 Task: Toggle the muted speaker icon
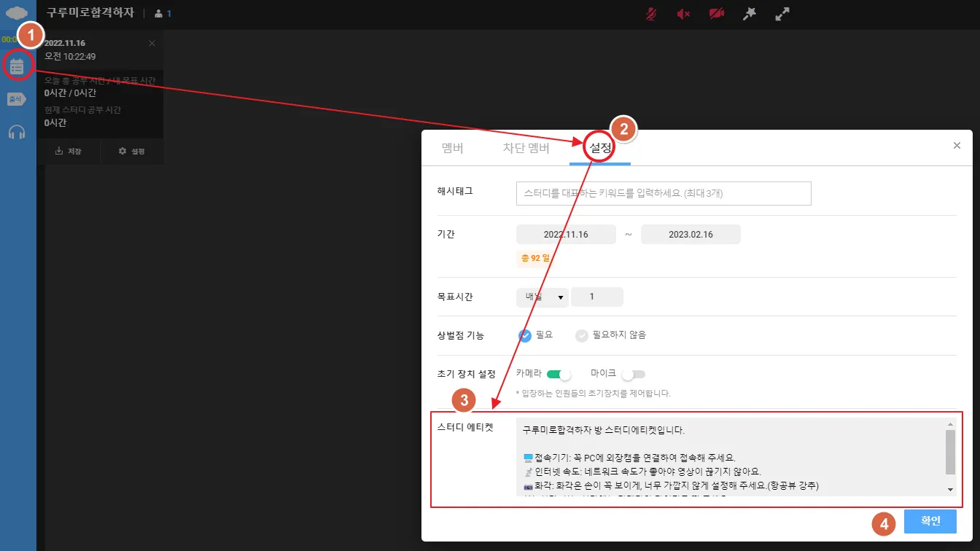[683, 14]
